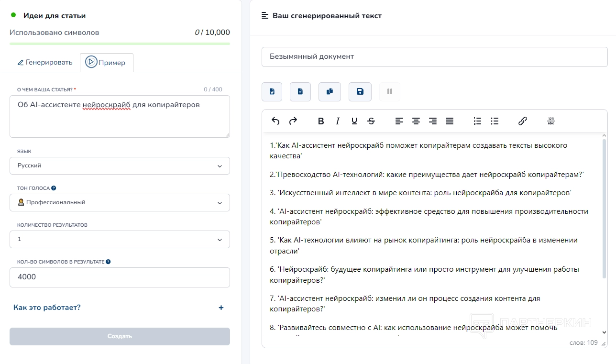The image size is (616, 364).
Task: Click help icon next to Кол-во символов в результате
Action: [x=109, y=262]
